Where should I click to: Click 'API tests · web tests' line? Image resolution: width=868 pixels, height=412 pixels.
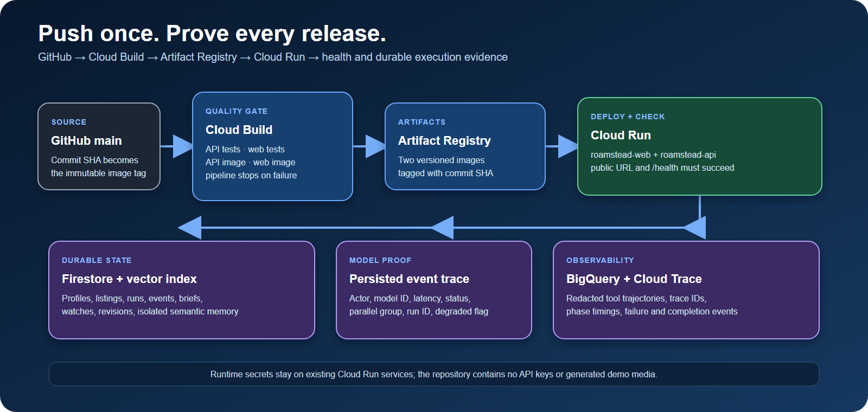point(245,149)
